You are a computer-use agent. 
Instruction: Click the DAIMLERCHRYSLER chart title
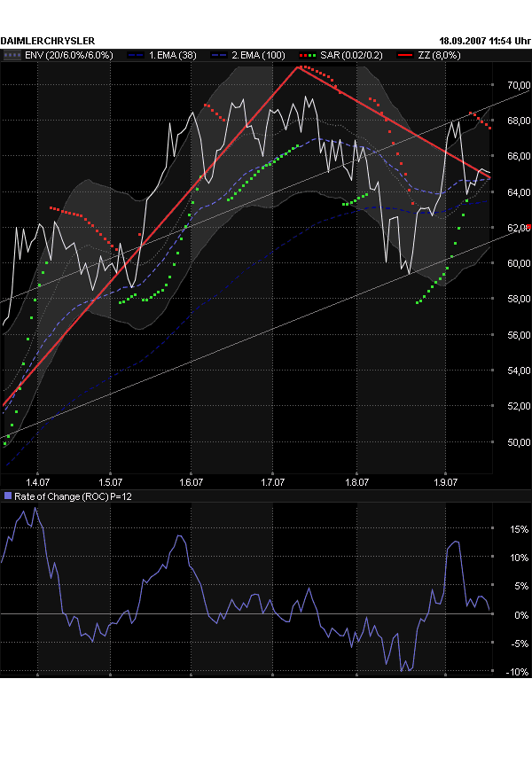(48, 41)
